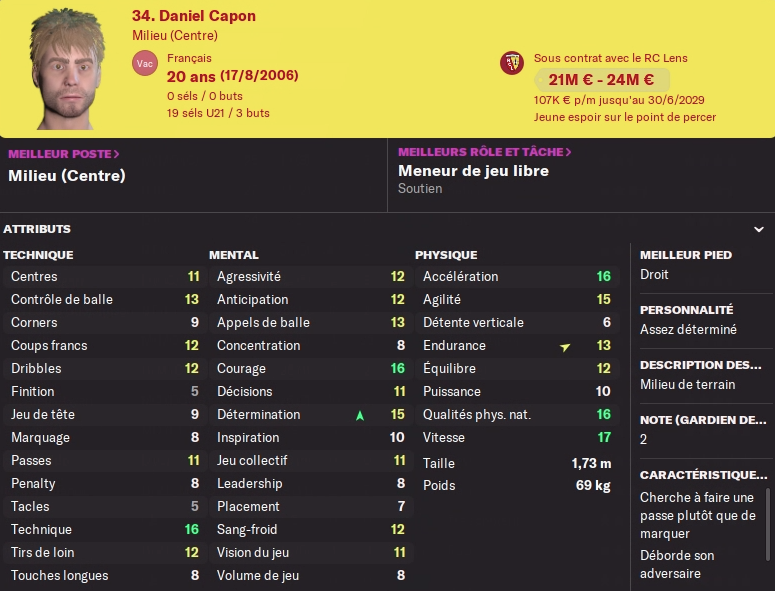Image resolution: width=775 pixels, height=591 pixels.
Task: Select the Accélération attribute row
Action: point(516,277)
